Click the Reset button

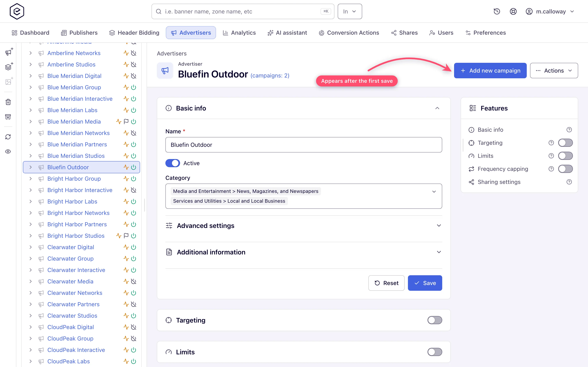[x=386, y=283]
